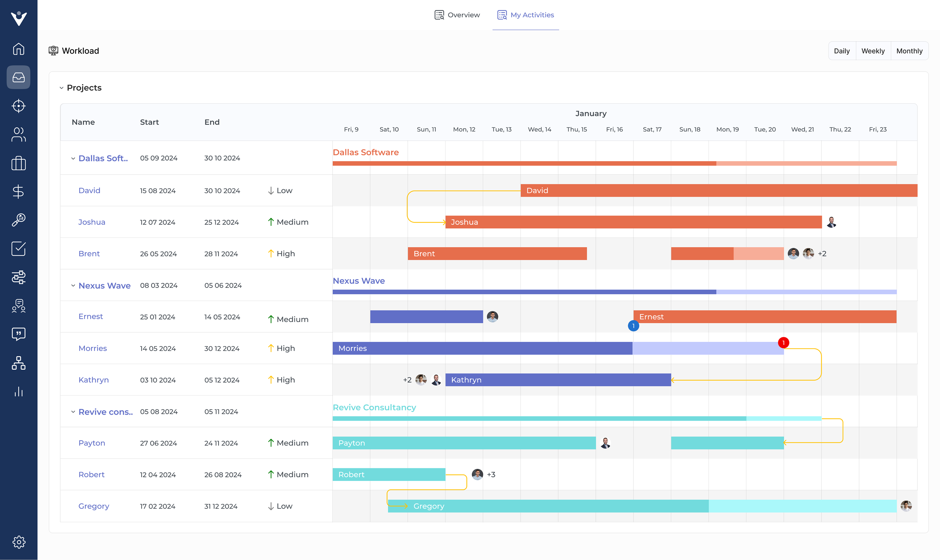This screenshot has height=560, width=940.
Task: Collapse the Nexus Wave project group
Action: coord(74,286)
